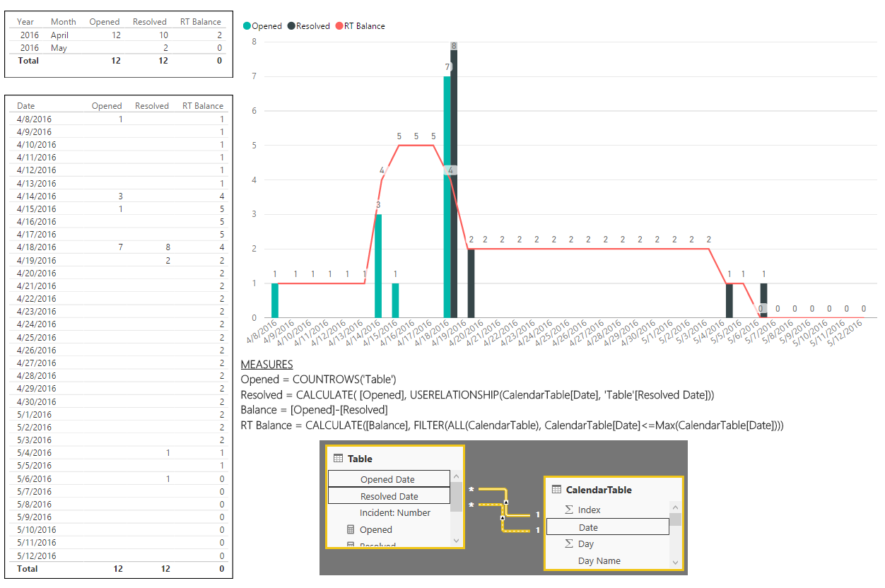Sort the daily table by Opened header
Image resolution: width=885 pixels, height=588 pixels.
(x=107, y=106)
